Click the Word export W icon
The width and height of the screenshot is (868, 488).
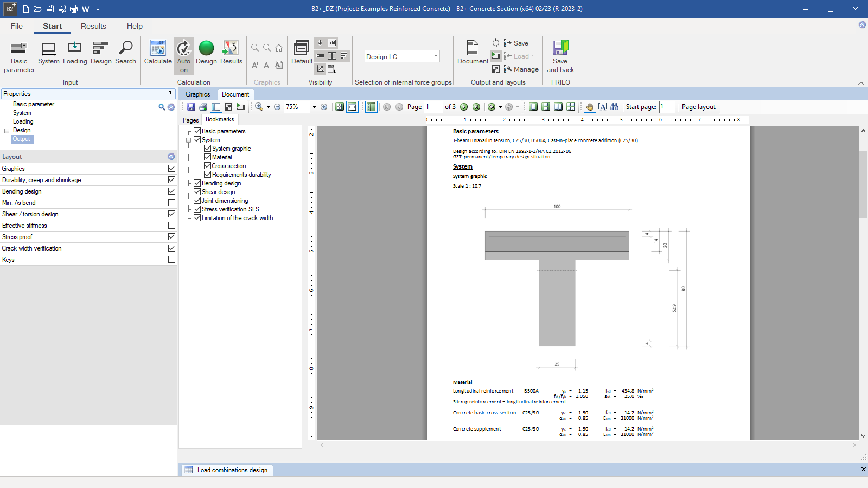point(86,9)
